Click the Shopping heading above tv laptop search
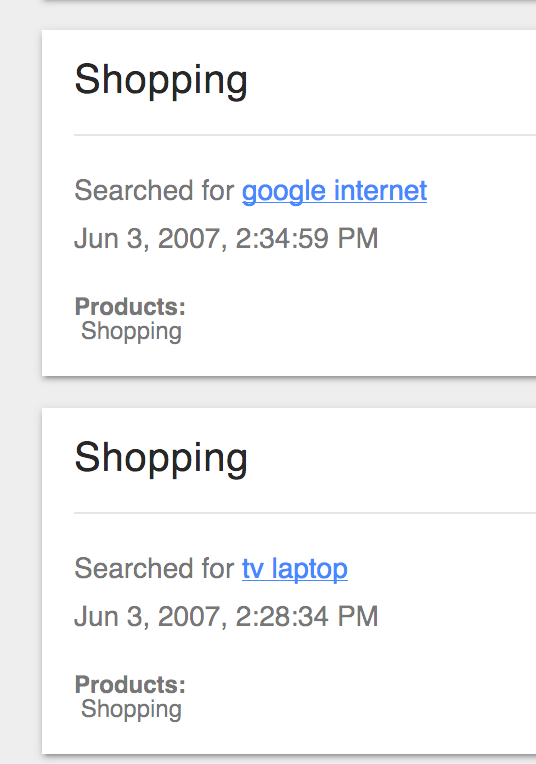Screen dimensions: 536x764 [x=161, y=458]
